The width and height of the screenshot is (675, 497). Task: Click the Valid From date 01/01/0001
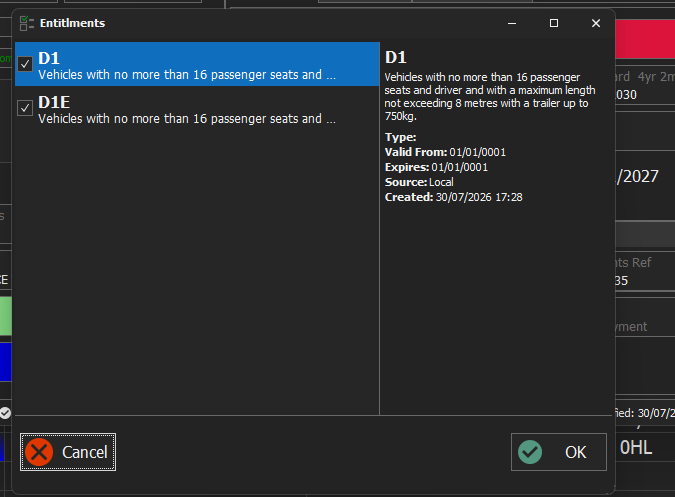(x=477, y=152)
